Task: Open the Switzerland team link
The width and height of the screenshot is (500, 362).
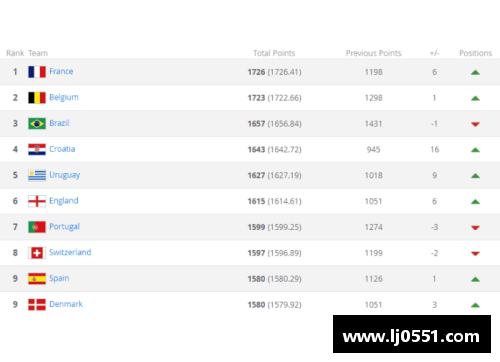Action: pyautogui.click(x=70, y=252)
